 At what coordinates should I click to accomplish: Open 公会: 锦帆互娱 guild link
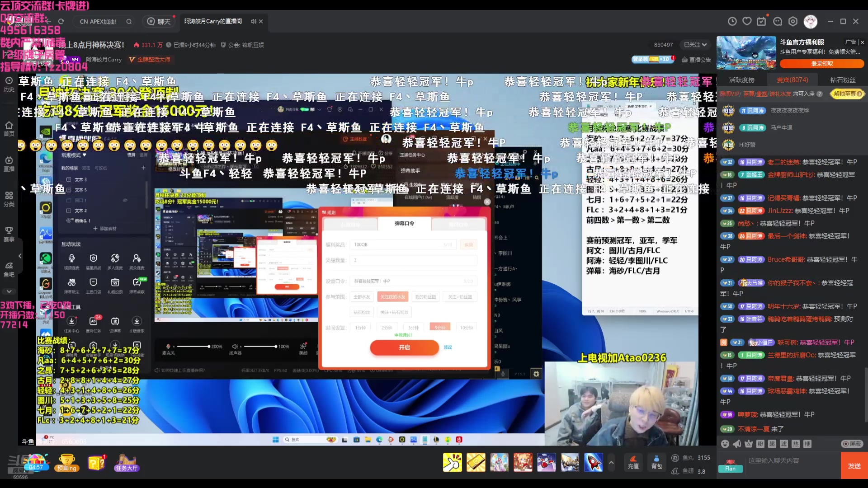point(242,45)
